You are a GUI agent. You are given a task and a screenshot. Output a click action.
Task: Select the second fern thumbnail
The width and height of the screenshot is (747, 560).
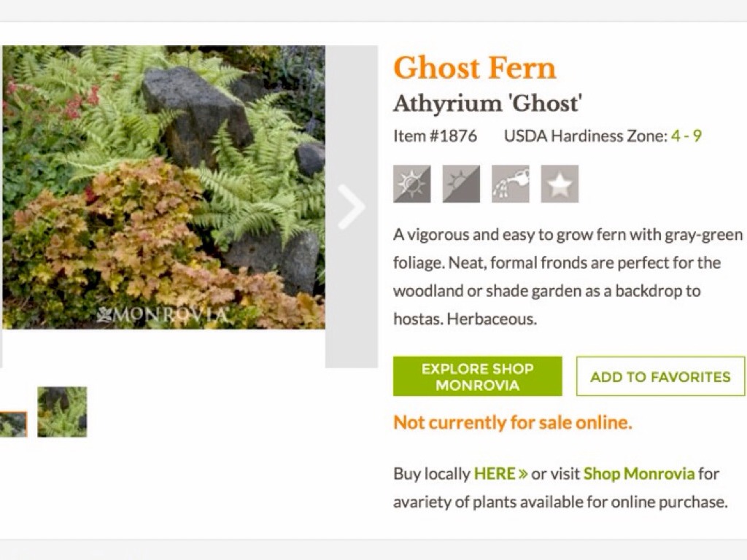point(62,412)
